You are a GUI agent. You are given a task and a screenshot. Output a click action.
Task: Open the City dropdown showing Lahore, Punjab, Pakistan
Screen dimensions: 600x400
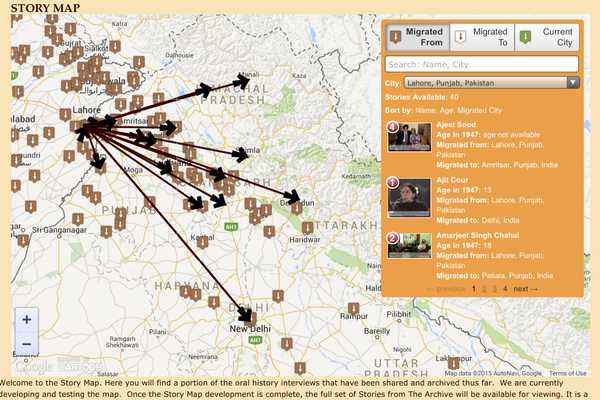[x=492, y=83]
